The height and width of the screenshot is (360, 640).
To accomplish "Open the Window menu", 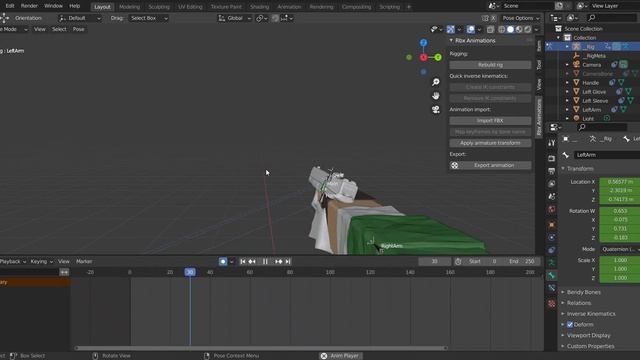I will 53,6.
